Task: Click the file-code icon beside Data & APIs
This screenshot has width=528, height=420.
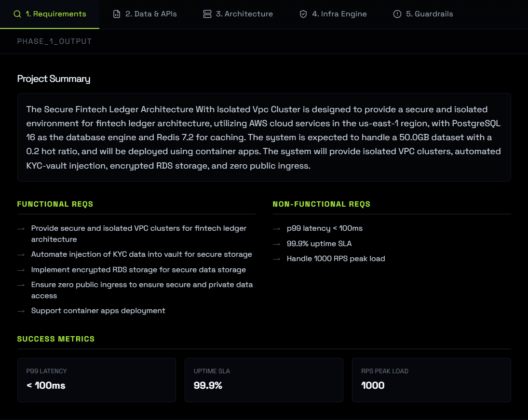Action: point(117,14)
